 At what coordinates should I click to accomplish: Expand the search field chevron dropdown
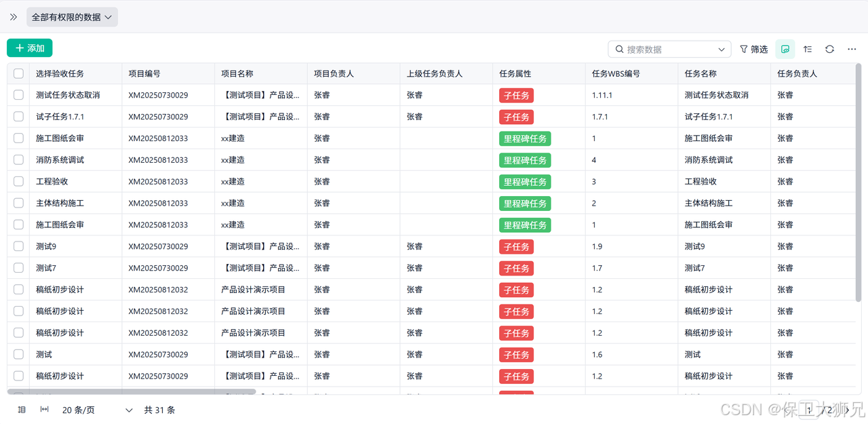point(722,49)
